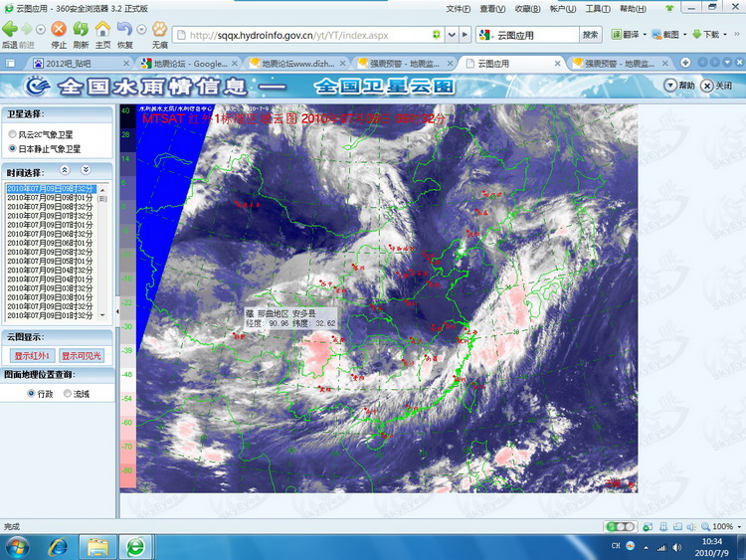746x560 pixels.
Task: Click the 显示可见光 button
Action: click(81, 356)
